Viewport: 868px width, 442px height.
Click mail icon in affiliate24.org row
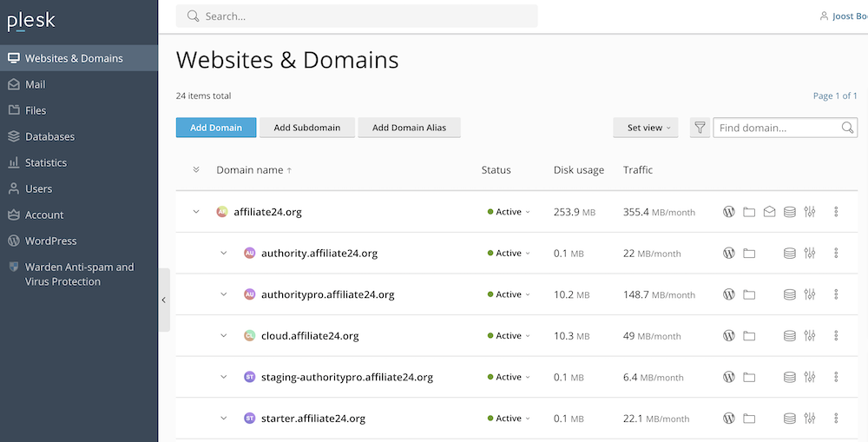tap(769, 212)
